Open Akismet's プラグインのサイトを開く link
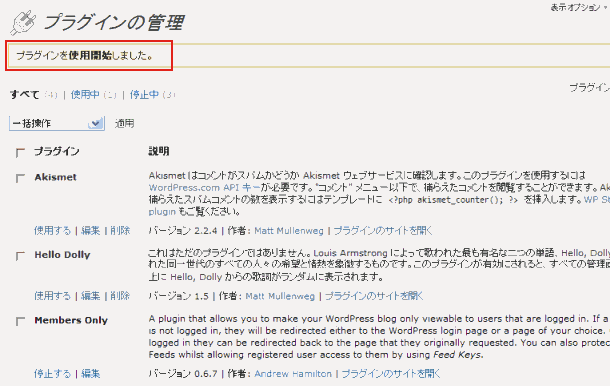Viewport: 610px width, 386px height. click(383, 231)
